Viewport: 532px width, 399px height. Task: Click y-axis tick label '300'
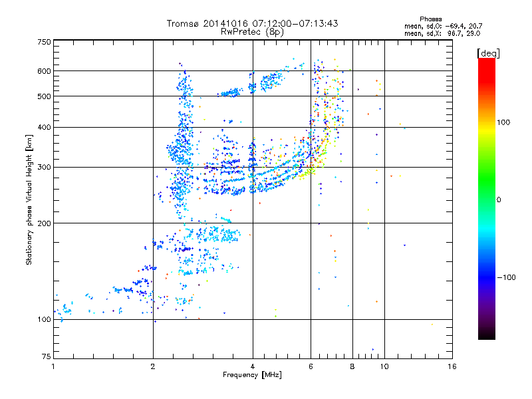[x=45, y=168]
